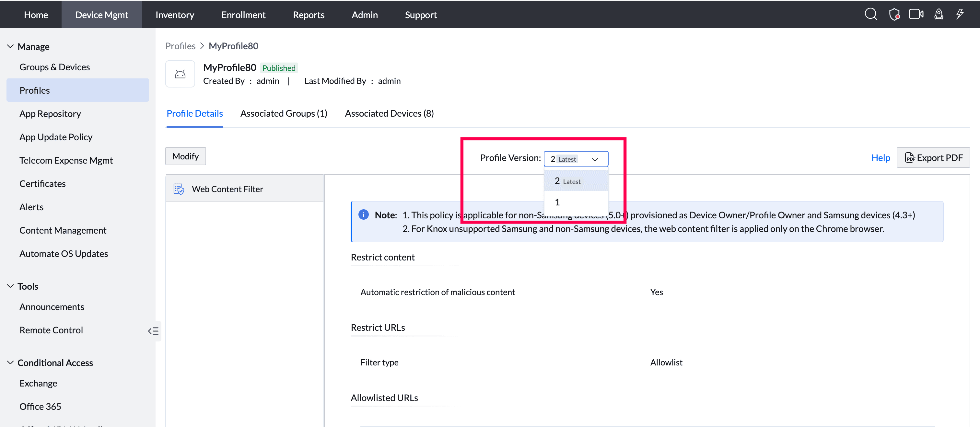Select Profiles in the sidebar
Image resolution: width=980 pixels, height=427 pixels.
[x=77, y=90]
